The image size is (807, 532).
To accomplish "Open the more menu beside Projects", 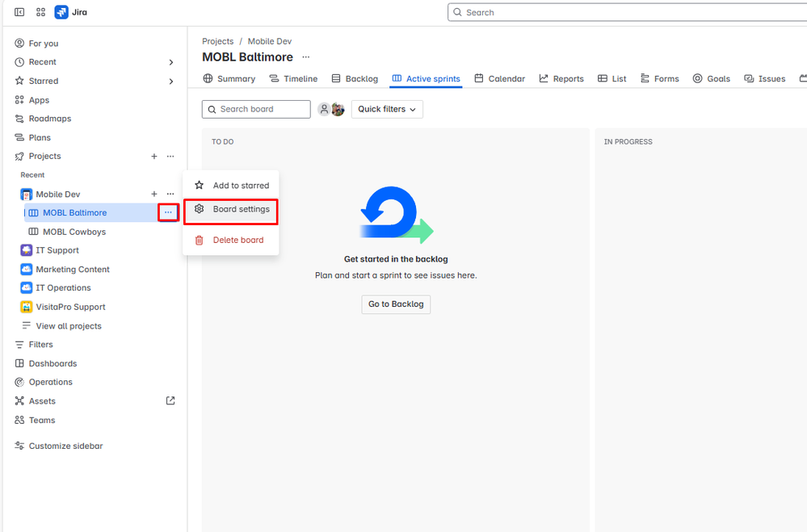I will (170, 156).
